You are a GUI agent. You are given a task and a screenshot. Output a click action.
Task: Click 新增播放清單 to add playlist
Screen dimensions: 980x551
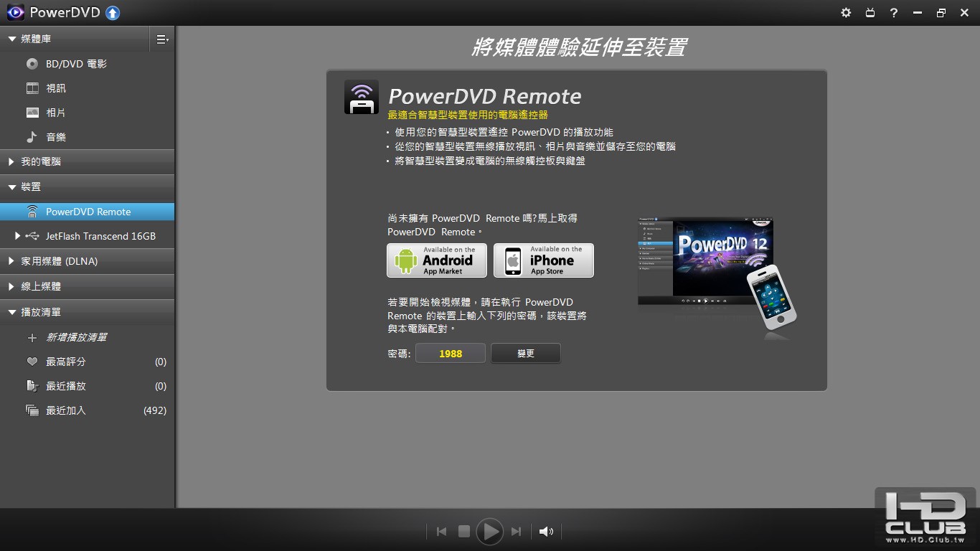click(76, 337)
